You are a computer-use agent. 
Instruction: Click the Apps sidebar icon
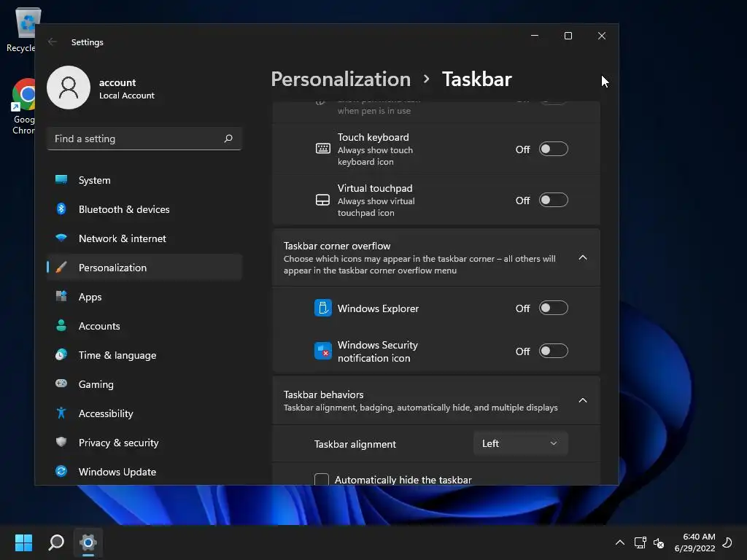(61, 296)
